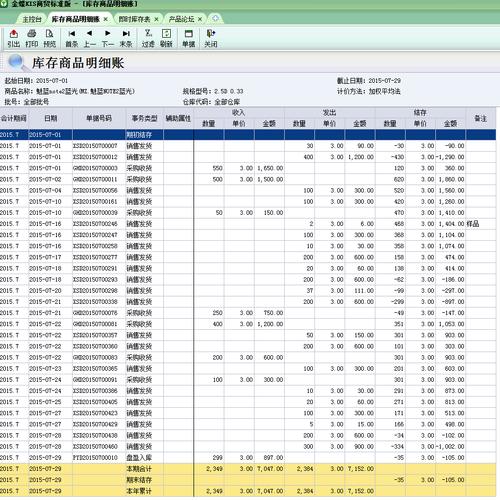Image resolution: width=500 pixels, height=500 pixels.
Task: Select document number XSD20150700291
Action: click(95, 268)
